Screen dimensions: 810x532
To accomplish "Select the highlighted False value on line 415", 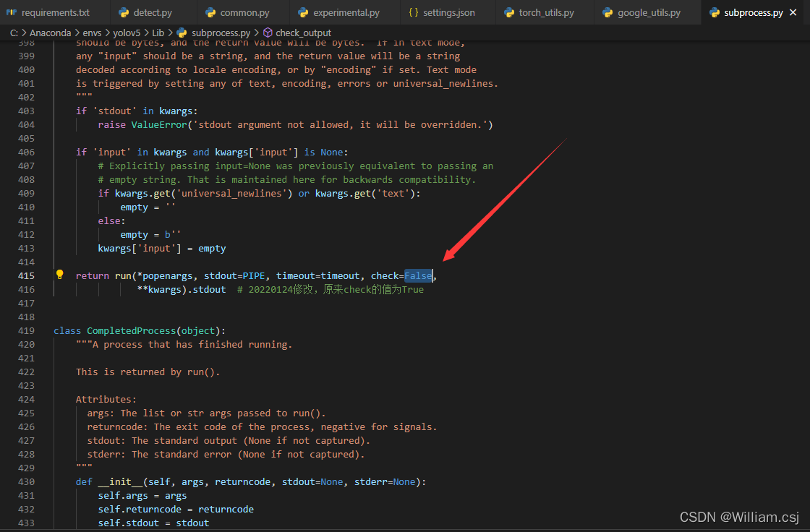I will 418,275.
